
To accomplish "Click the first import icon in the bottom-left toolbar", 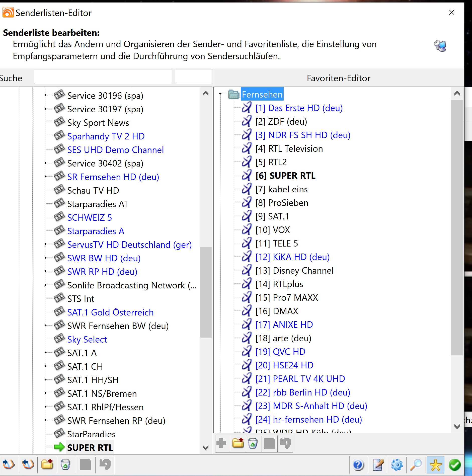I will point(9,465).
